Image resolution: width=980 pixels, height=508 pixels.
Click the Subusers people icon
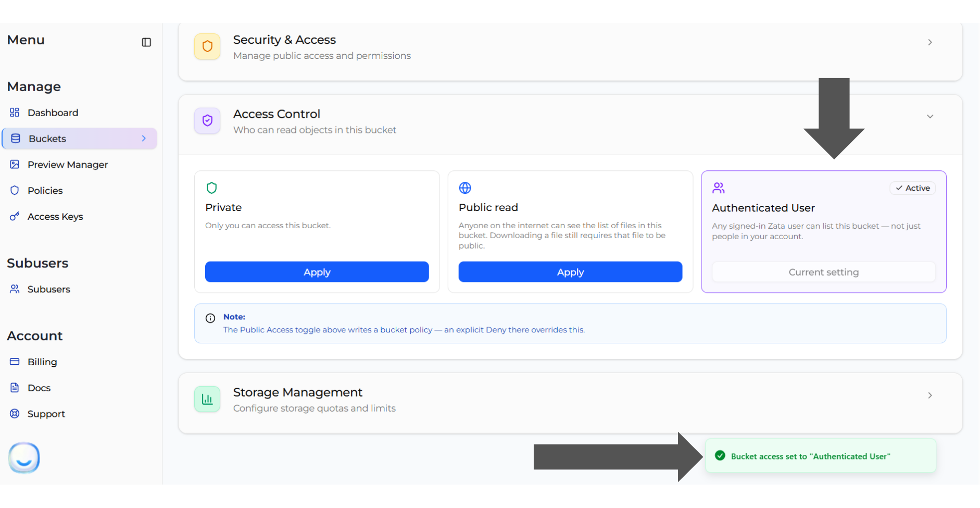click(x=15, y=289)
